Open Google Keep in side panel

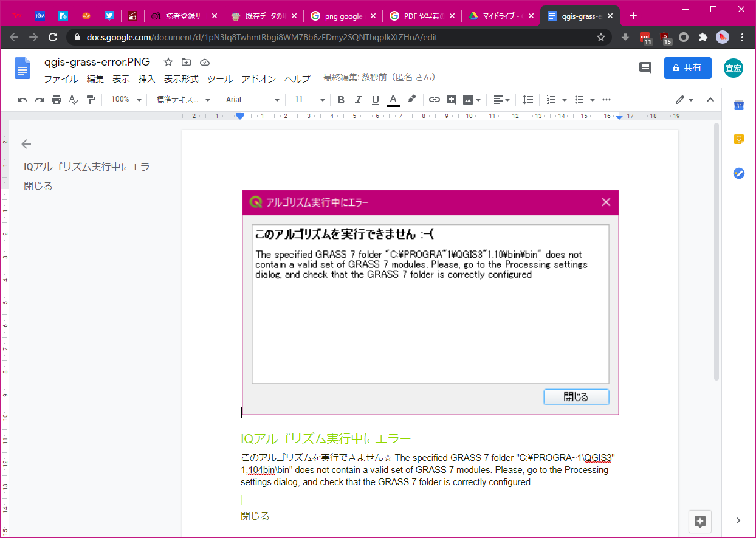pos(738,139)
